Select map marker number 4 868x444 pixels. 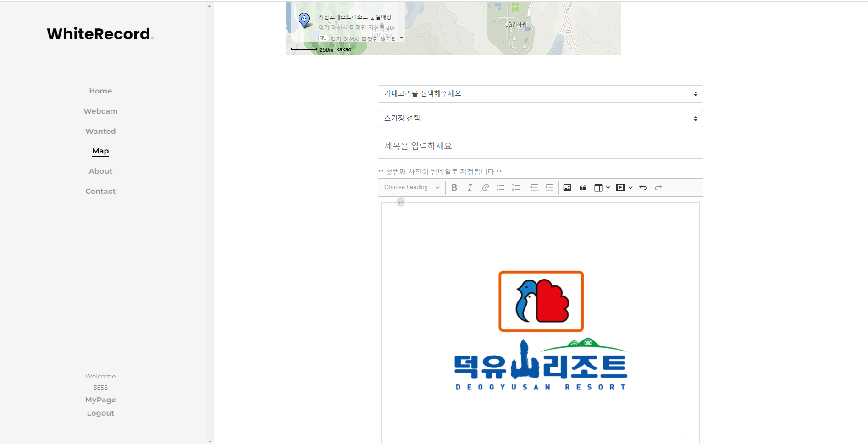pyautogui.click(x=304, y=20)
